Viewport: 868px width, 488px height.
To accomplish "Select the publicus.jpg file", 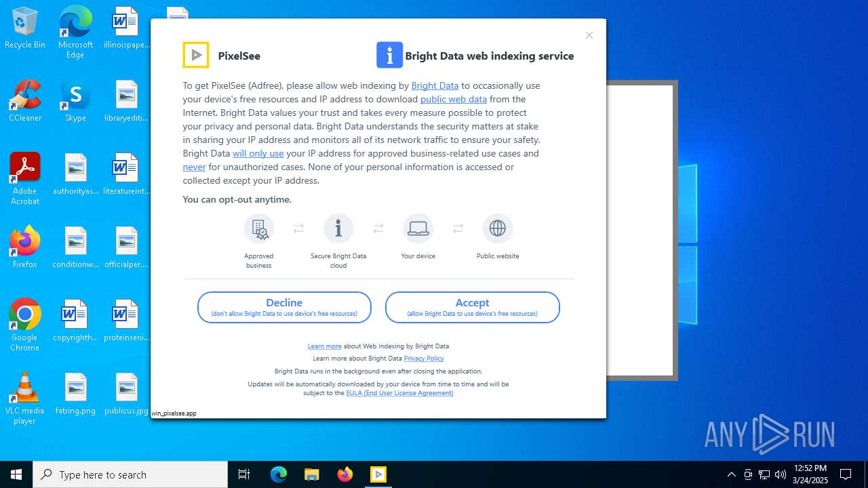I will (126, 394).
